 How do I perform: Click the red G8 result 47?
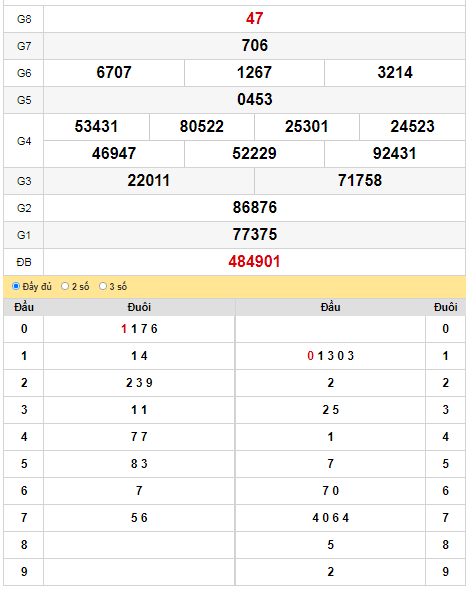255,18
